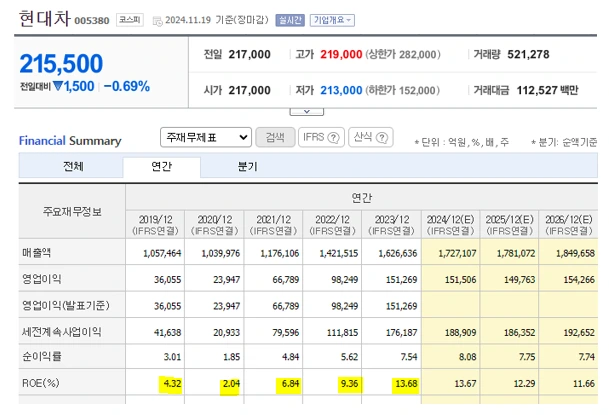The height and width of the screenshot is (415, 609).
Task: Click the 시가 price 217,000
Action: coord(249,90)
